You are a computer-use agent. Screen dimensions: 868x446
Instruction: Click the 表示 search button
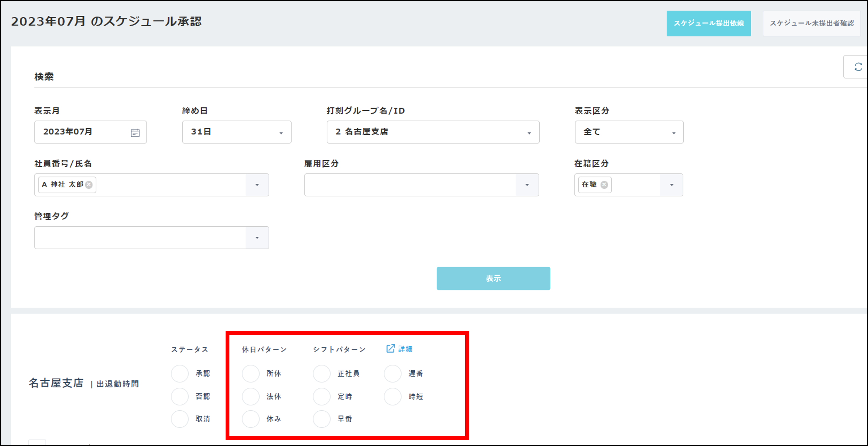pyautogui.click(x=493, y=278)
